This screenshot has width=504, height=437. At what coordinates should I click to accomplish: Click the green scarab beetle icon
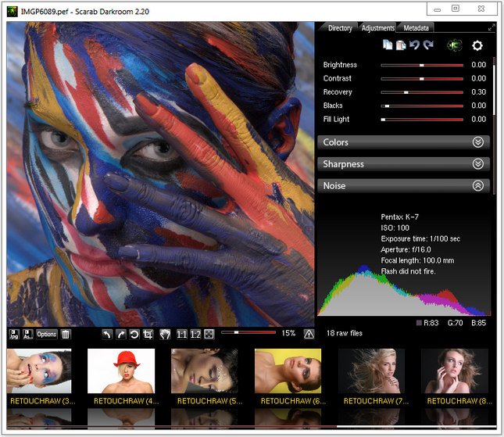pyautogui.click(x=453, y=46)
